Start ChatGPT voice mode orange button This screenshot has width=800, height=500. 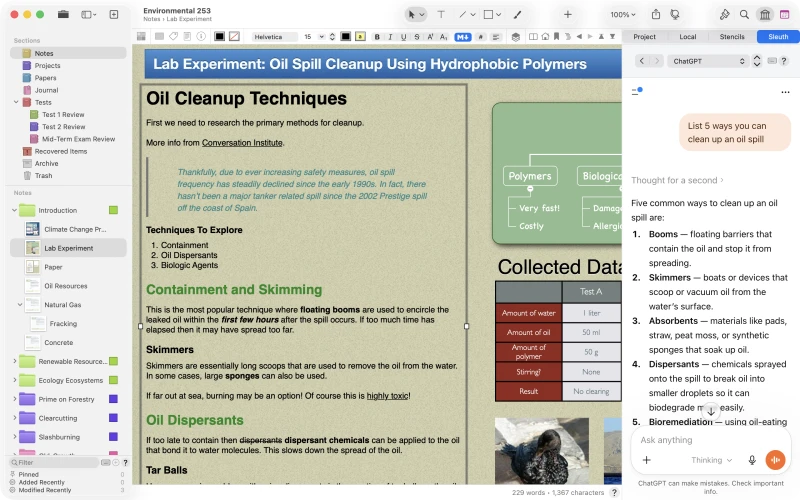775,460
